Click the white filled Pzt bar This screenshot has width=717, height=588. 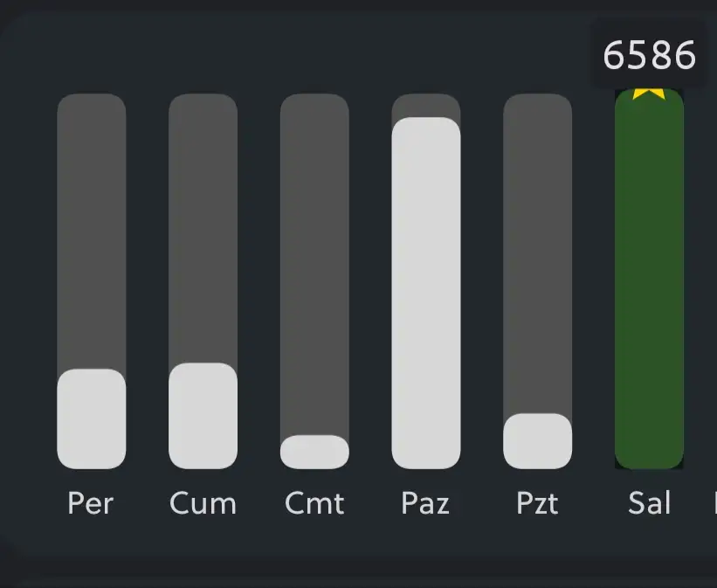(x=538, y=441)
